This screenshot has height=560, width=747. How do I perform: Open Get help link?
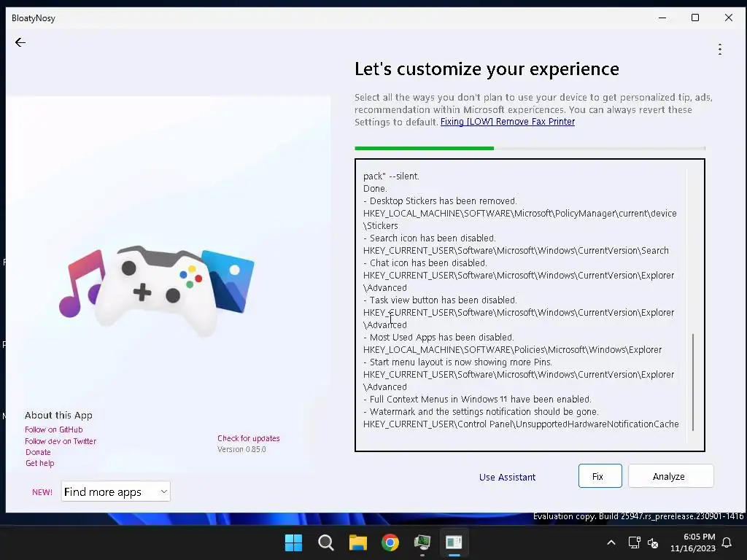tap(40, 463)
